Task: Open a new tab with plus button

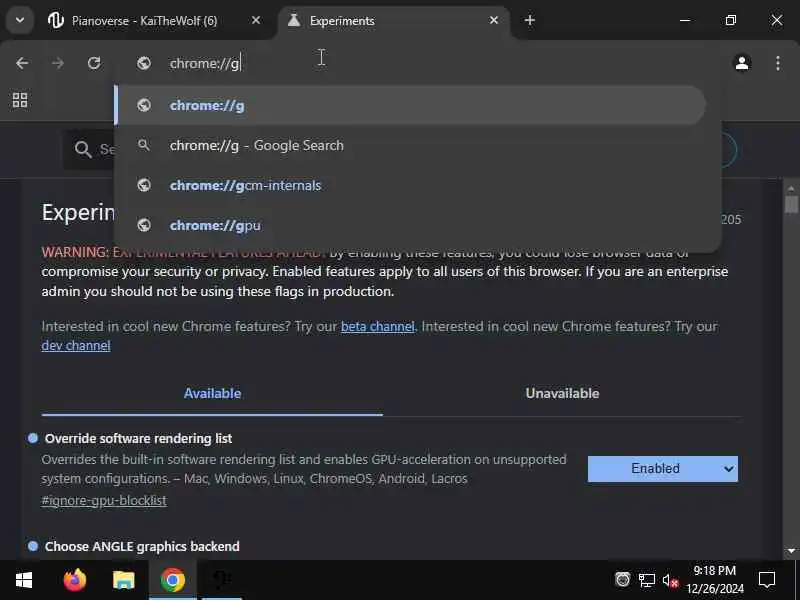Action: 530,20
